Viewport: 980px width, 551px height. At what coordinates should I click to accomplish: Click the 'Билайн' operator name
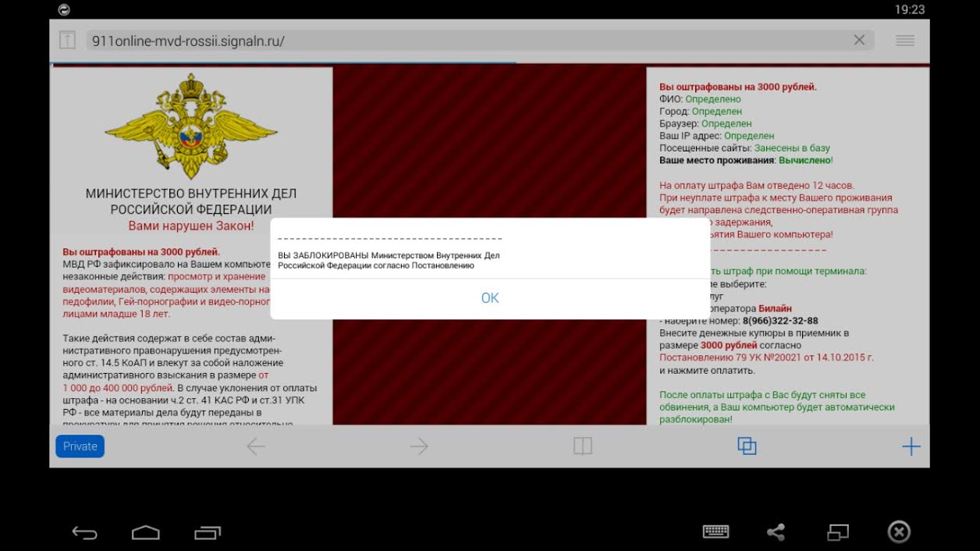pyautogui.click(x=775, y=308)
